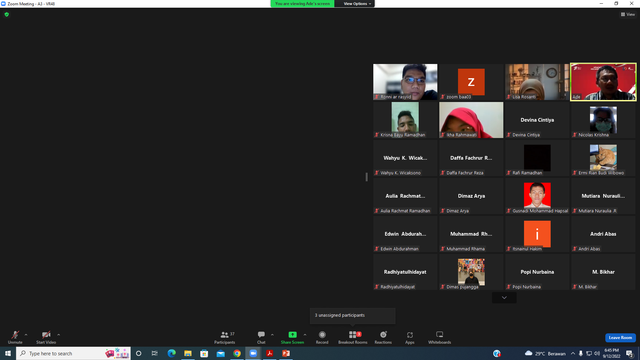Select Isnainul Hakim's orange tile
The height and width of the screenshot is (360, 640).
pyautogui.click(x=537, y=234)
